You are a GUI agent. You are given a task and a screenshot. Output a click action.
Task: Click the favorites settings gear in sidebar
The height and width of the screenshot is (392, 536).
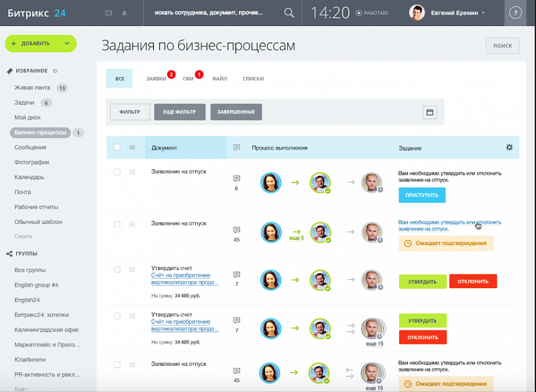coord(55,70)
